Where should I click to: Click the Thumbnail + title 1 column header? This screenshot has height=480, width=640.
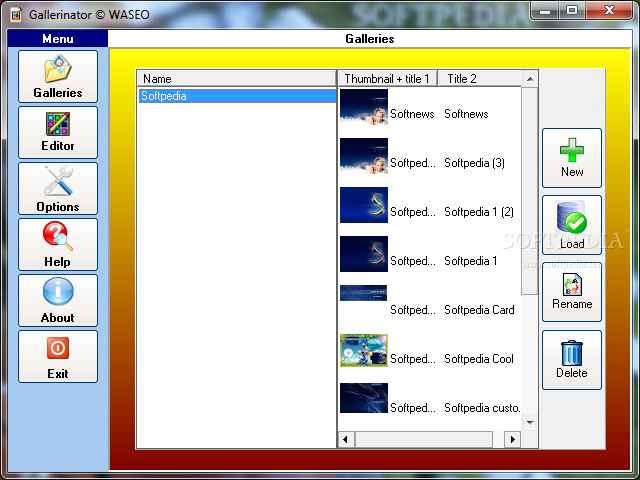click(x=387, y=78)
